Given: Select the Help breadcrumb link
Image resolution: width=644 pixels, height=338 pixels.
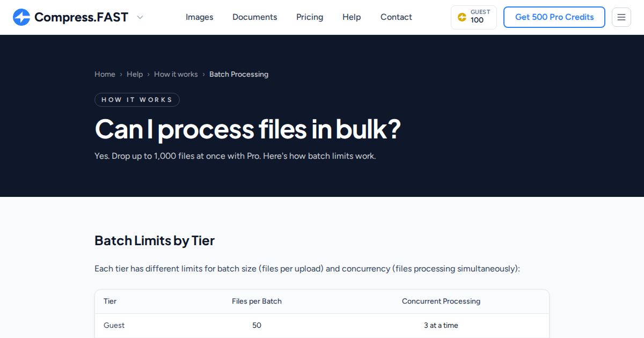Looking at the screenshot, I should pos(135,74).
